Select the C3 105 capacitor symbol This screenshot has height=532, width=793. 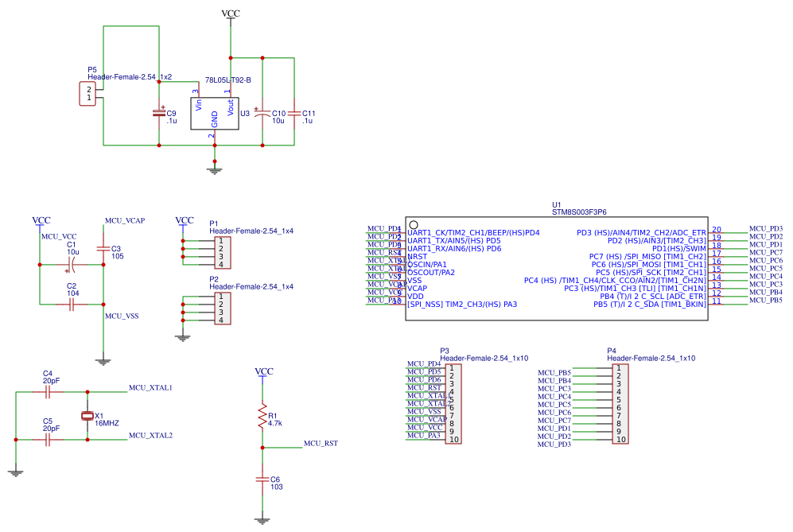[103, 248]
